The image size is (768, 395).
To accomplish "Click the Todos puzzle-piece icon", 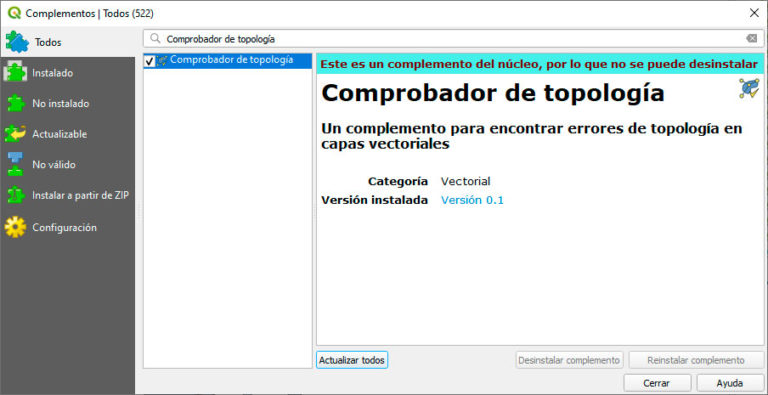I will (x=17, y=42).
